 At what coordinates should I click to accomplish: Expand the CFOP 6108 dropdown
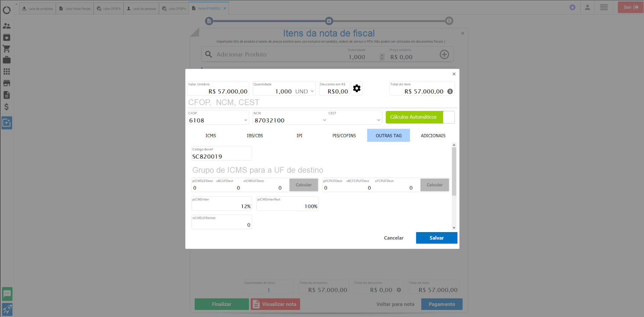pos(246,120)
